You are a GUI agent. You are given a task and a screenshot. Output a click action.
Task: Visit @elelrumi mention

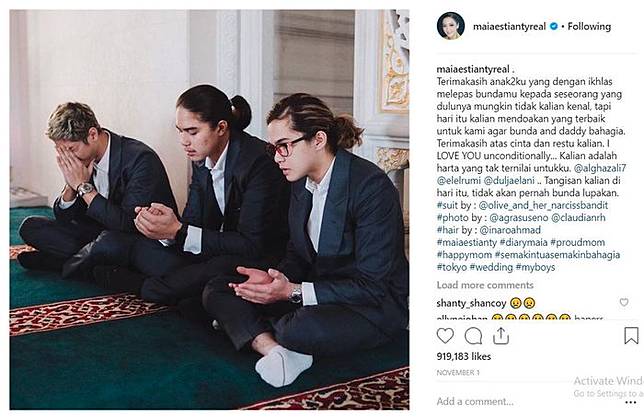click(459, 180)
